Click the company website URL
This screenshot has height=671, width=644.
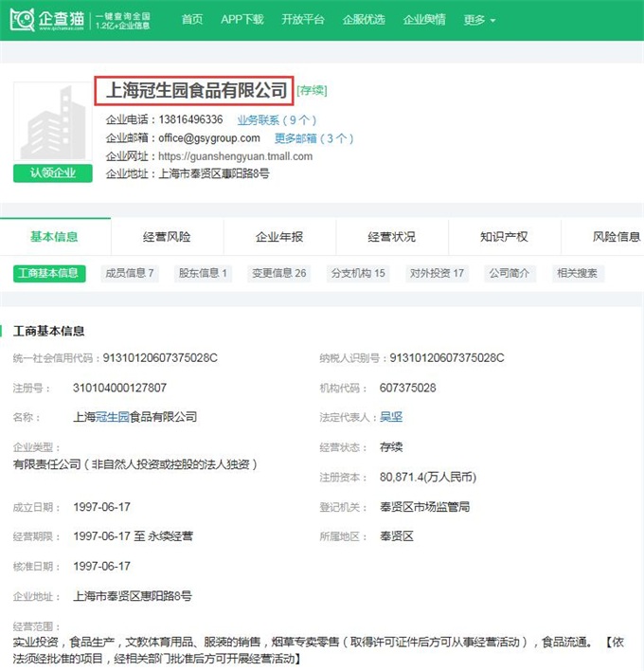[235, 156]
